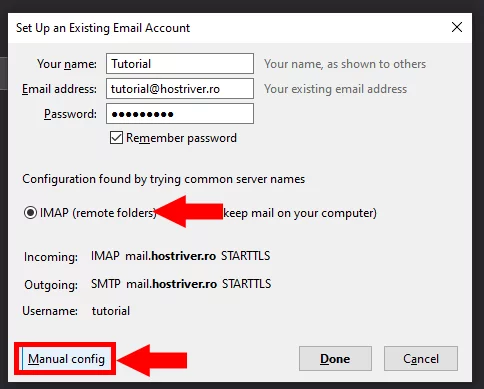
Task: Select the IMAP (remote folders) radio button
Action: coord(30,213)
